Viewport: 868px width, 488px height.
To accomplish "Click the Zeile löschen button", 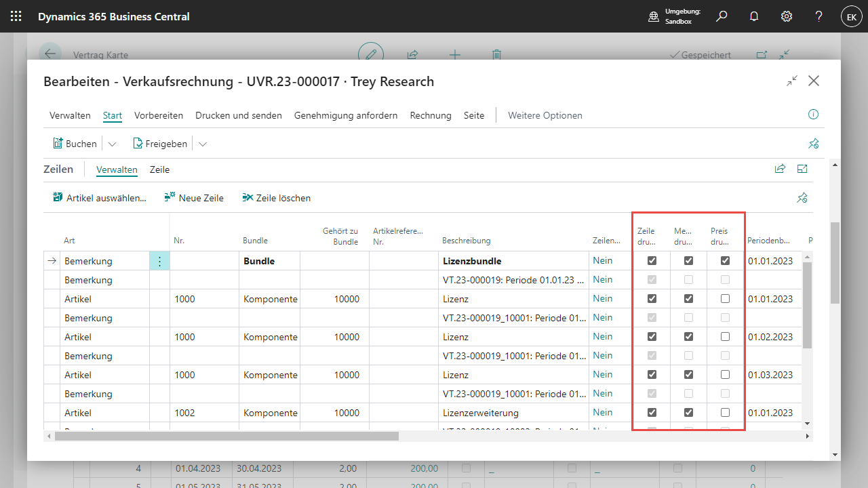I will (277, 198).
